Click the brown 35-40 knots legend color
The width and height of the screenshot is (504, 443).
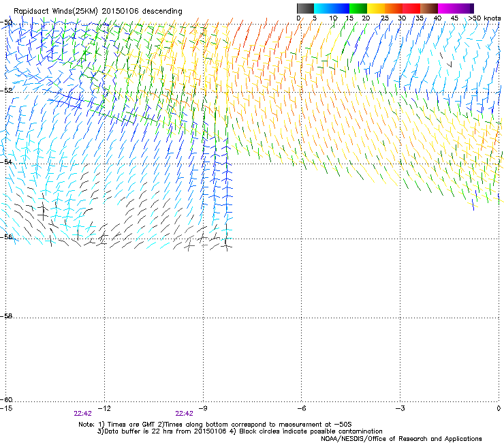(x=429, y=8)
